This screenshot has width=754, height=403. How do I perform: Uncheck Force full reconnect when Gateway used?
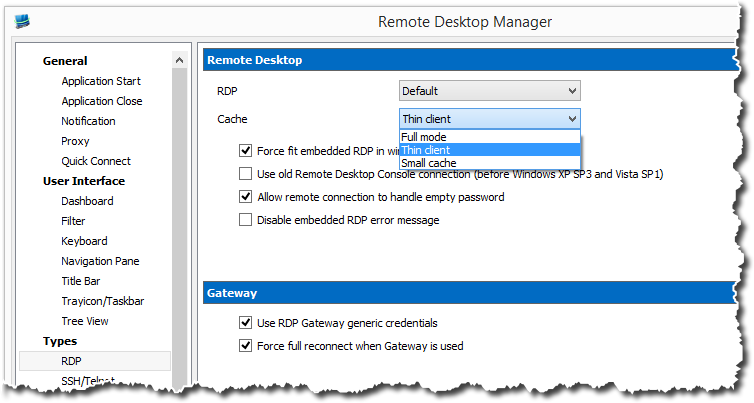246,346
